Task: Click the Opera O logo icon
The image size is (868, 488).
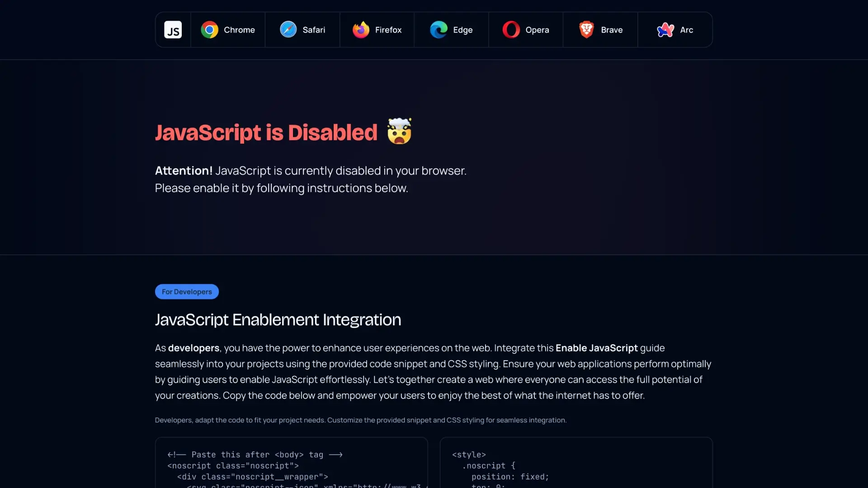Action: [510, 29]
